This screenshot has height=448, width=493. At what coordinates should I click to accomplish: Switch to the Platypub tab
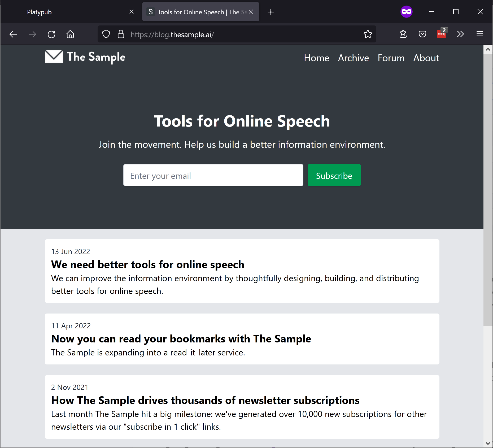click(x=72, y=12)
